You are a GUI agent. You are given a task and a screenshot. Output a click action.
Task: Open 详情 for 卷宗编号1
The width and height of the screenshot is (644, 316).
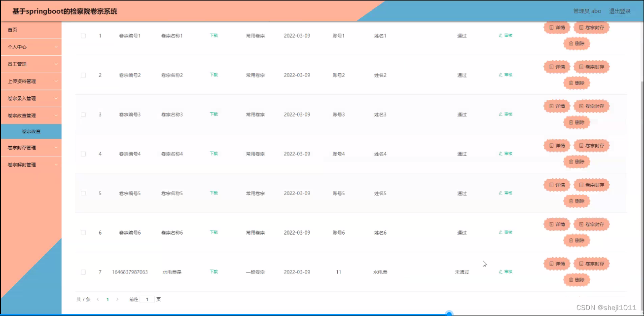pos(556,27)
